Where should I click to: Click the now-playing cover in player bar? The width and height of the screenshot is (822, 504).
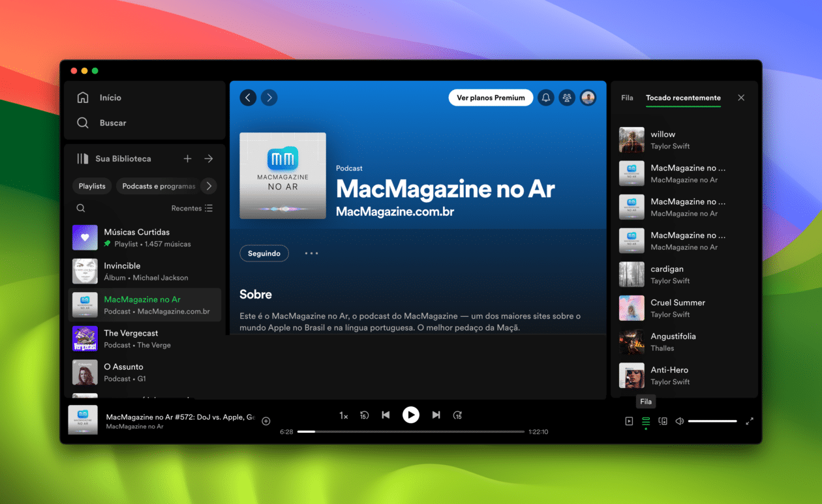(83, 421)
